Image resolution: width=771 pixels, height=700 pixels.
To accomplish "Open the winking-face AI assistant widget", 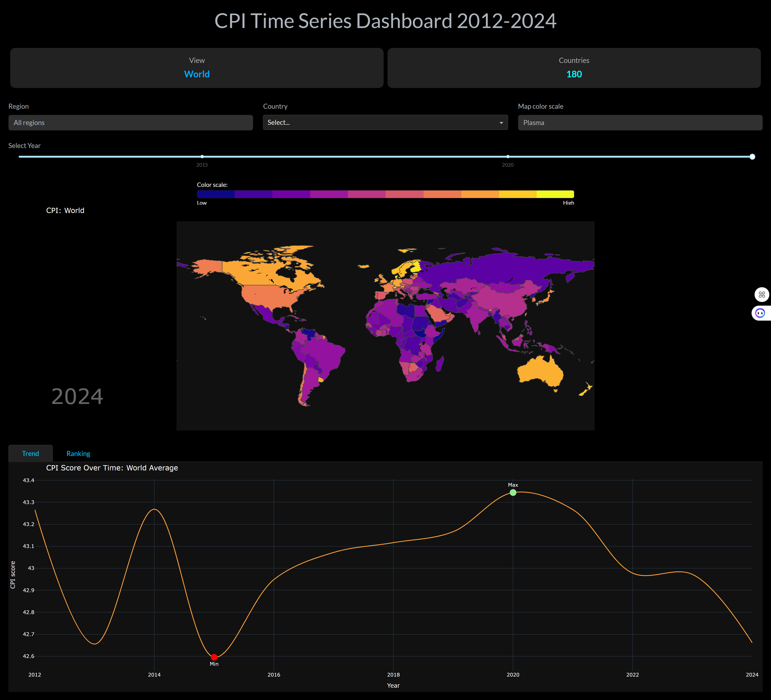I will click(x=760, y=313).
